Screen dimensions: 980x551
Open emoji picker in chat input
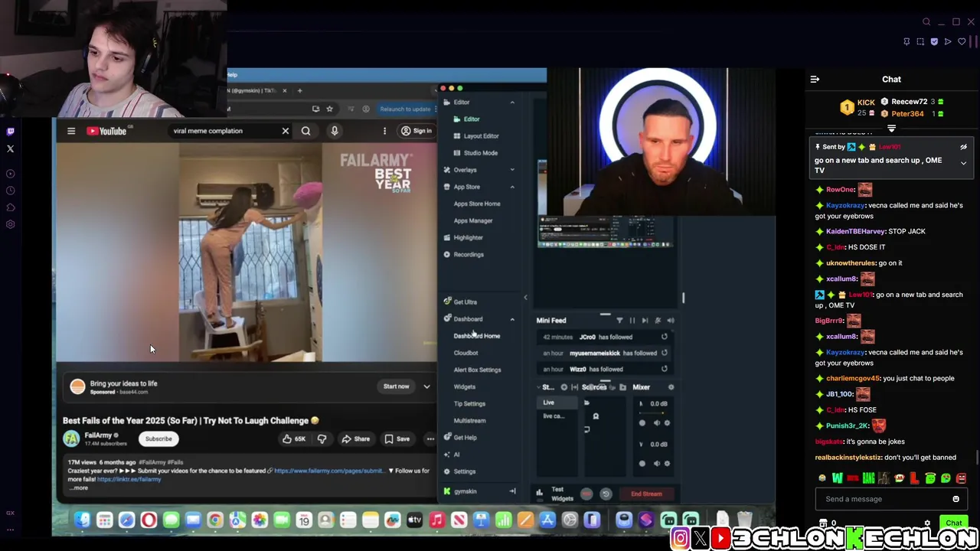[x=955, y=499]
